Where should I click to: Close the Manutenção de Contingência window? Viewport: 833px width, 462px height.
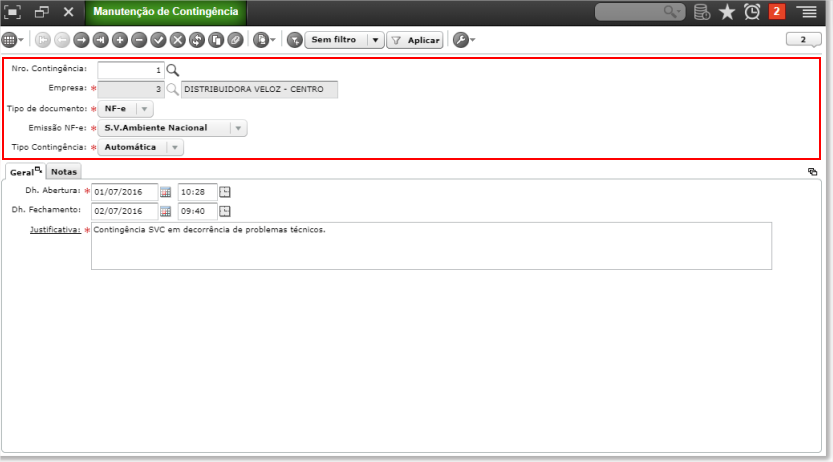69,12
